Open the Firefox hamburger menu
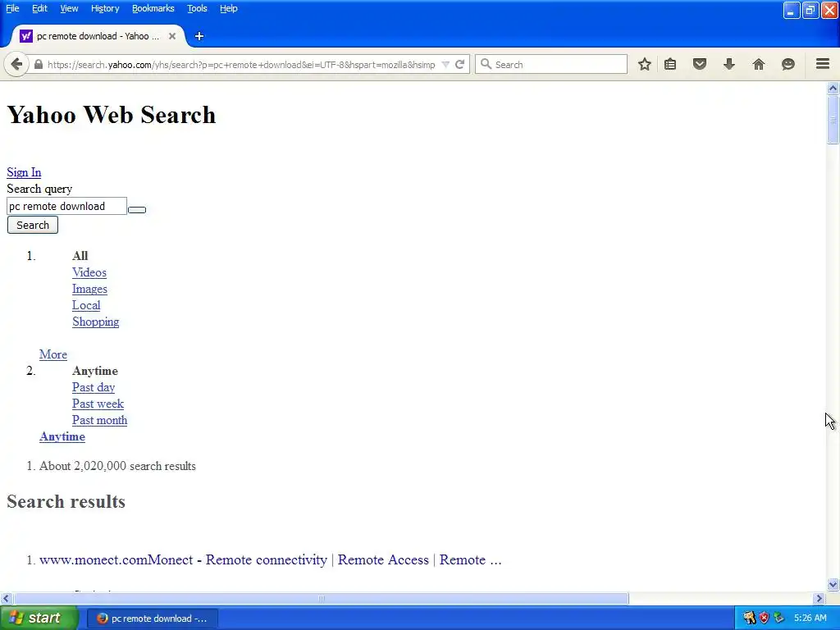Image resolution: width=840 pixels, height=630 pixels. 823,64
